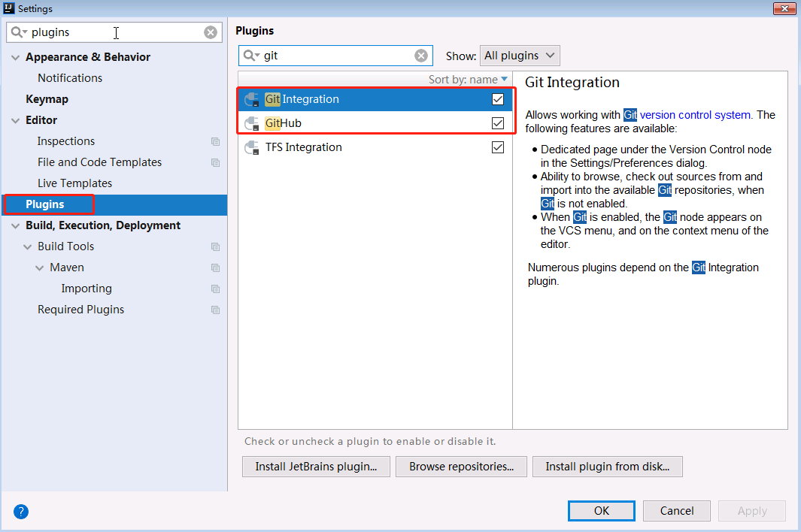Viewport: 801px width, 532px height.
Task: Click the TFS Integration plugin icon
Action: click(x=252, y=147)
